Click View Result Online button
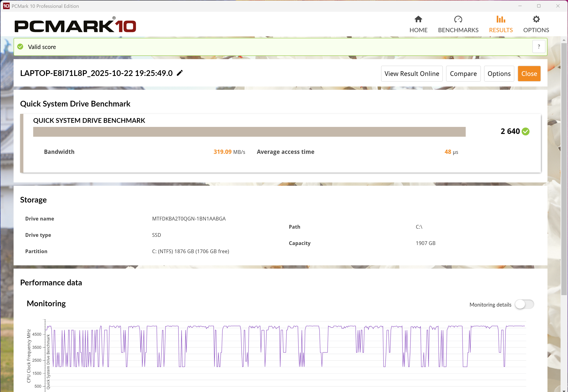568x392 pixels. click(x=412, y=74)
